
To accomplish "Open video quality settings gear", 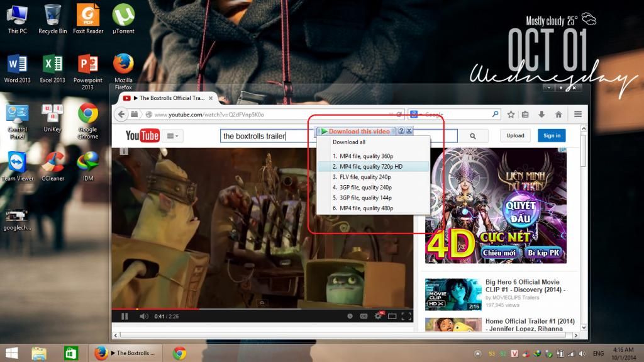I will pos(379,316).
